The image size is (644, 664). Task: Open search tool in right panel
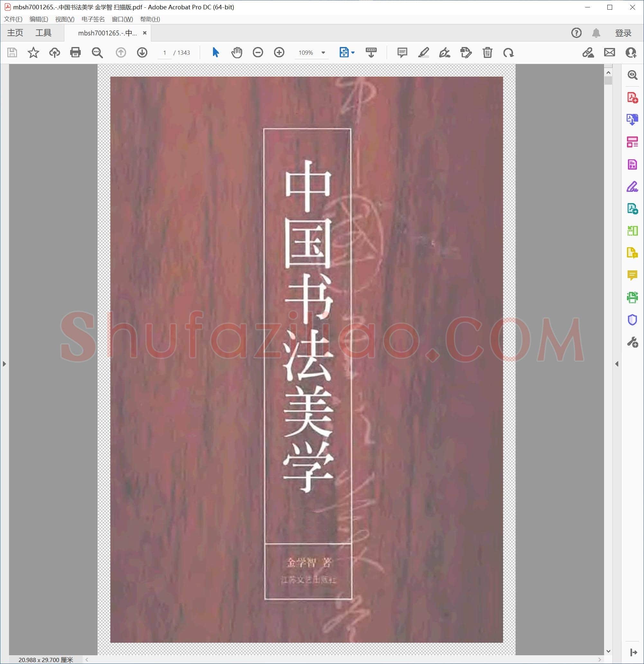(632, 75)
